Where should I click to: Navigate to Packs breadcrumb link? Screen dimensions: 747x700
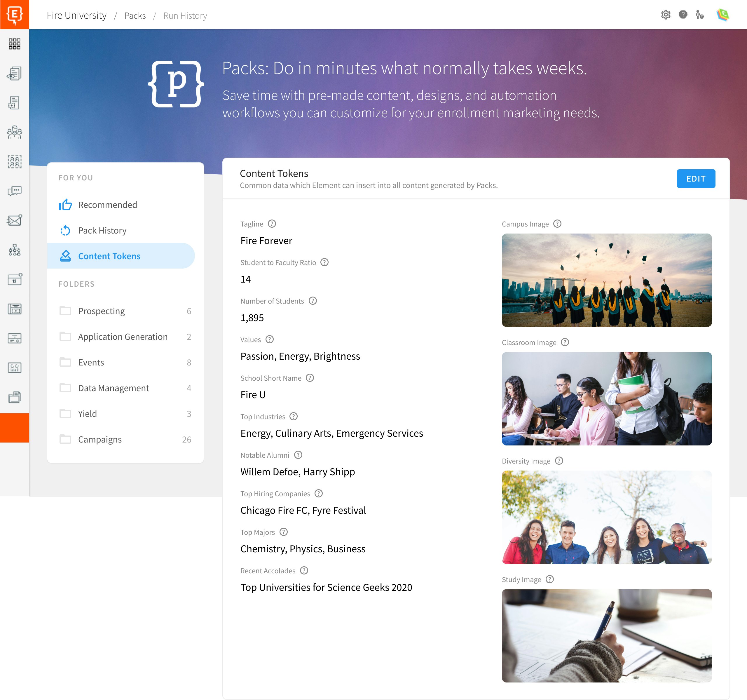(135, 15)
